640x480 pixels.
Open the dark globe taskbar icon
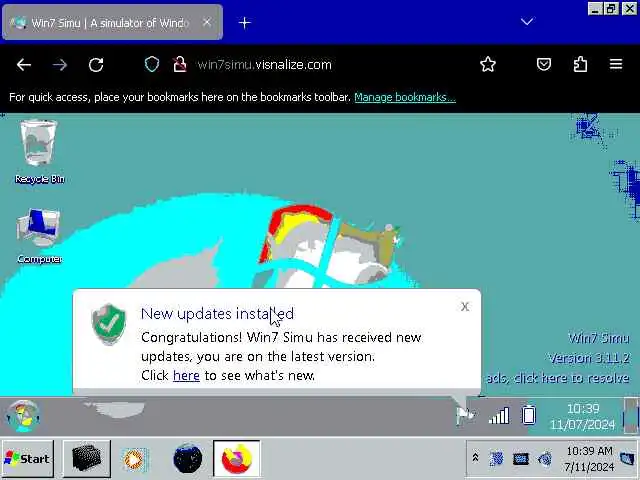[x=187, y=458]
